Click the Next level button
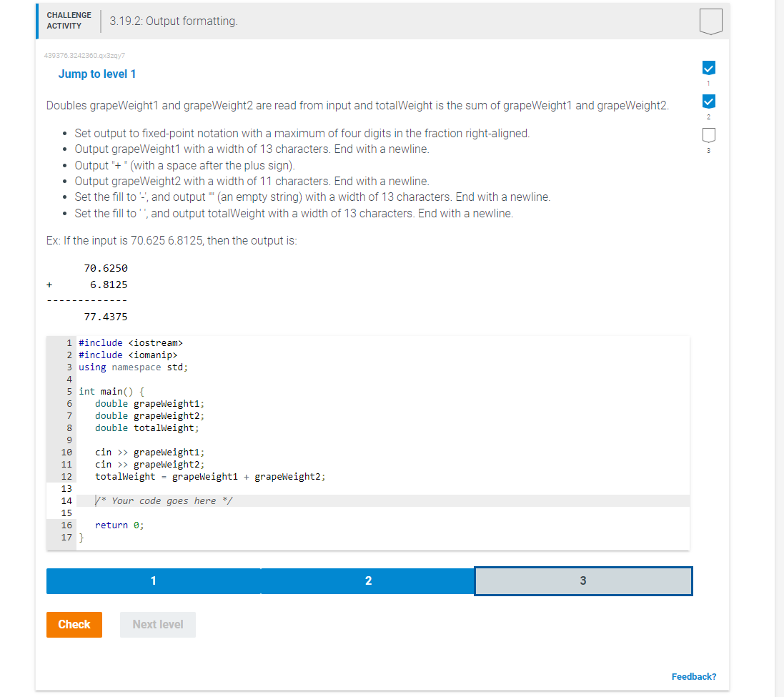 click(x=157, y=625)
